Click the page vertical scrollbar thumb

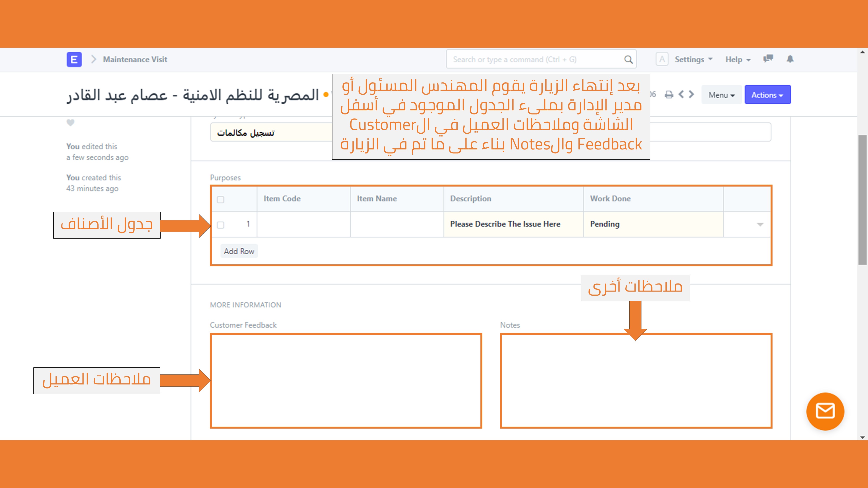tap(862, 200)
